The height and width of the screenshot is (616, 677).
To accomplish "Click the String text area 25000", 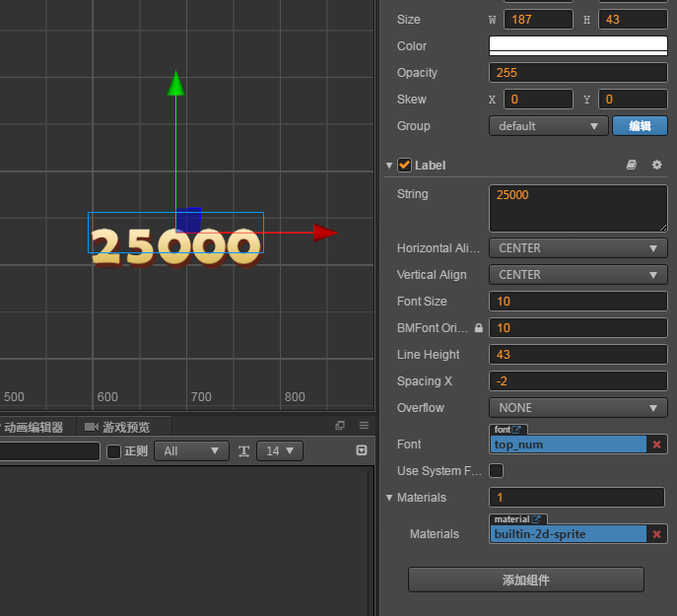I will coord(578,209).
